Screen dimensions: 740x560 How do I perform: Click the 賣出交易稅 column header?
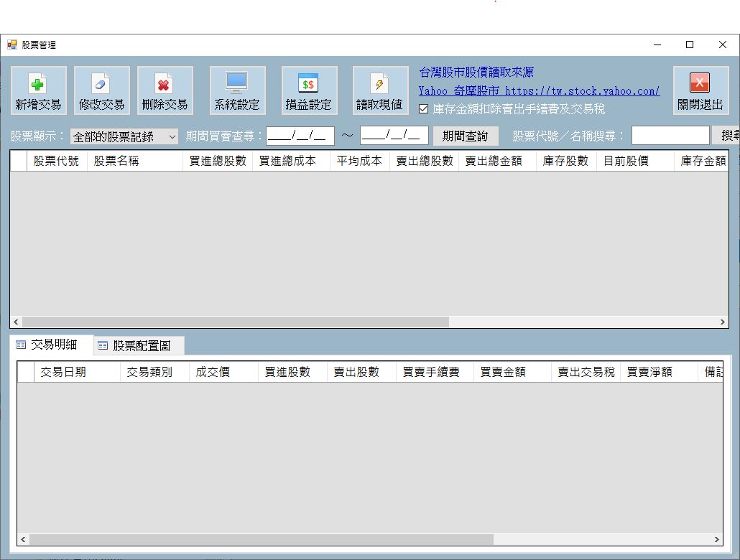coord(586,372)
